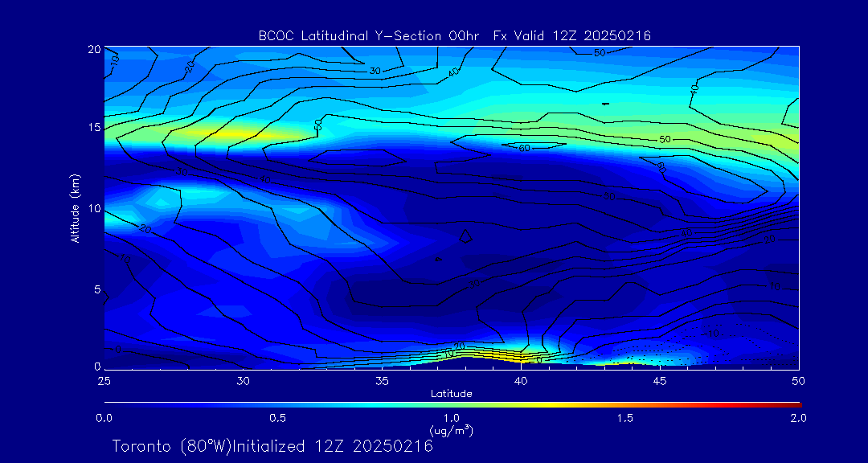Click the red end of the colorbar
The height and width of the screenshot is (463, 868).
pyautogui.click(x=796, y=404)
